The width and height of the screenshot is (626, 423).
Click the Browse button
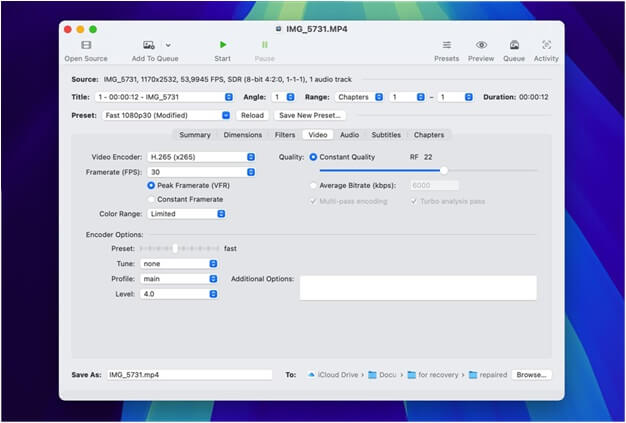click(x=531, y=375)
